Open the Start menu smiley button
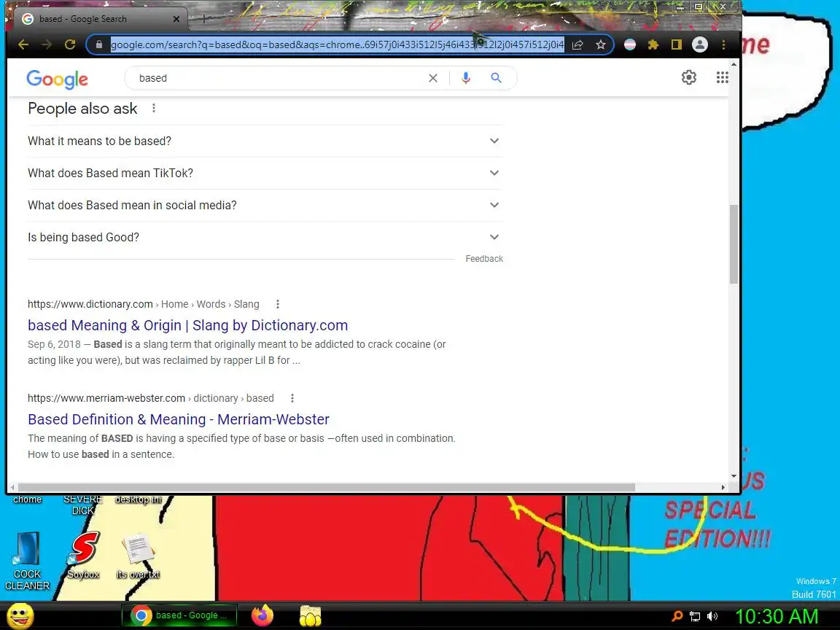Image resolution: width=840 pixels, height=630 pixels. pyautogui.click(x=20, y=615)
